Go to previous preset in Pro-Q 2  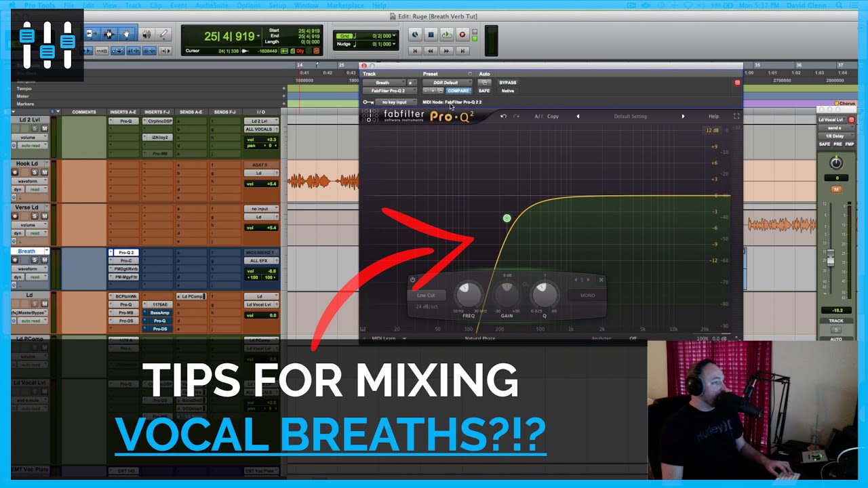point(578,117)
